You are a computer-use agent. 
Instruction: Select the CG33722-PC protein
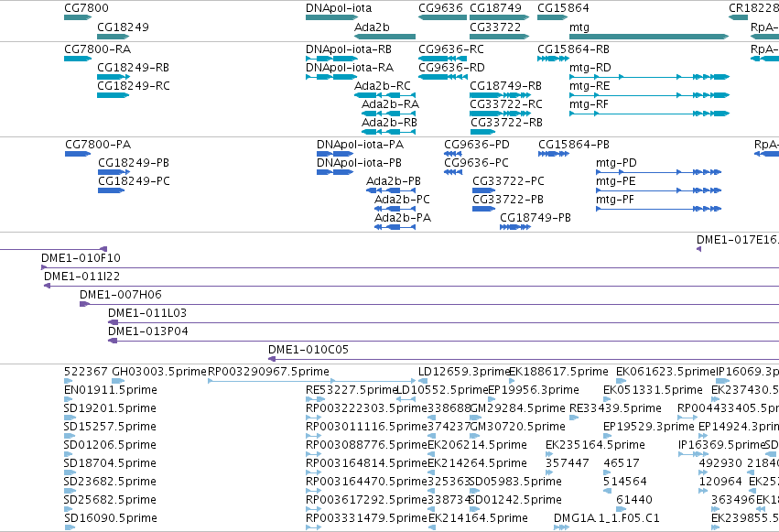coord(484,190)
